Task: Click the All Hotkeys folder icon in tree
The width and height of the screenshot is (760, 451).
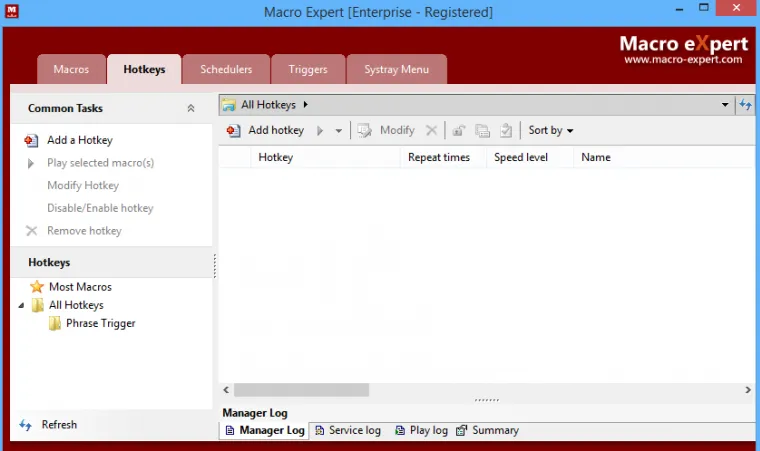Action: click(37, 305)
